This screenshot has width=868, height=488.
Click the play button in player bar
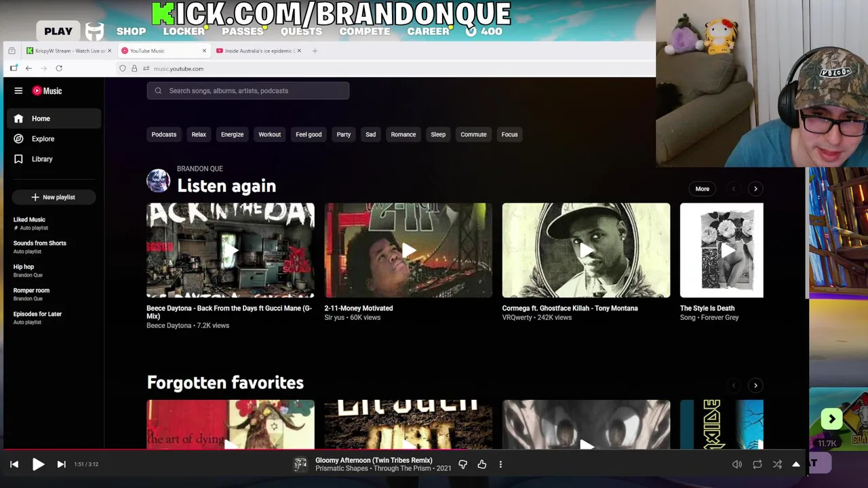[x=38, y=464]
